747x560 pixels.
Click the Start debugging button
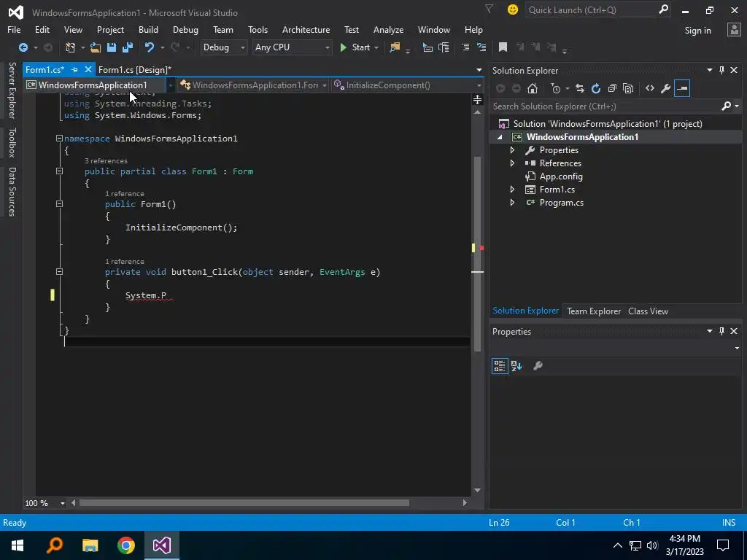click(355, 47)
